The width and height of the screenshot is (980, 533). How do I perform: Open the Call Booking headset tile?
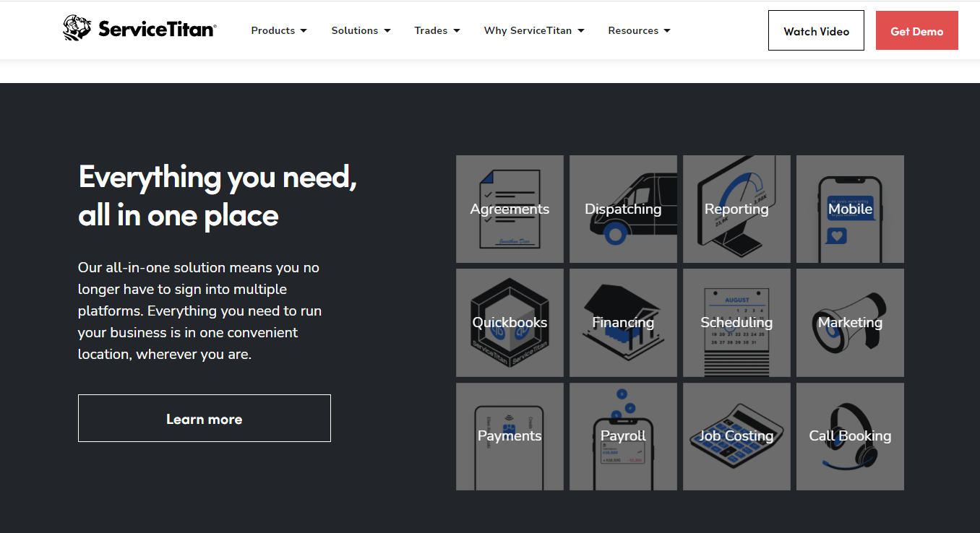(x=850, y=436)
